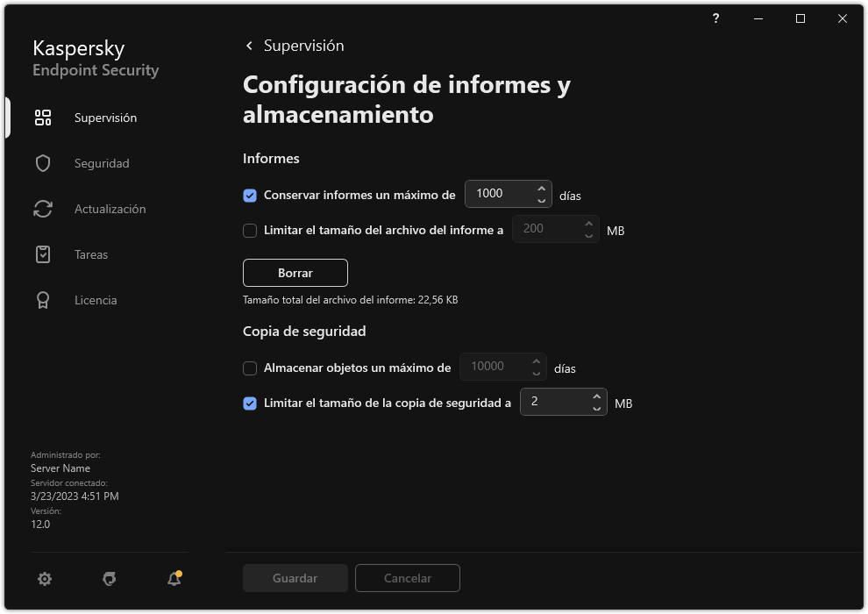Dismiss changes with Cancelar

[407, 578]
